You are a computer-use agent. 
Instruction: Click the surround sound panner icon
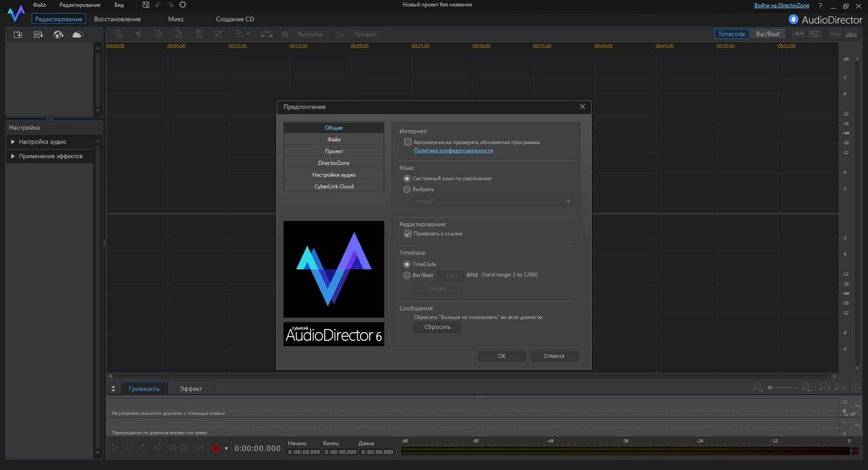[x=267, y=34]
